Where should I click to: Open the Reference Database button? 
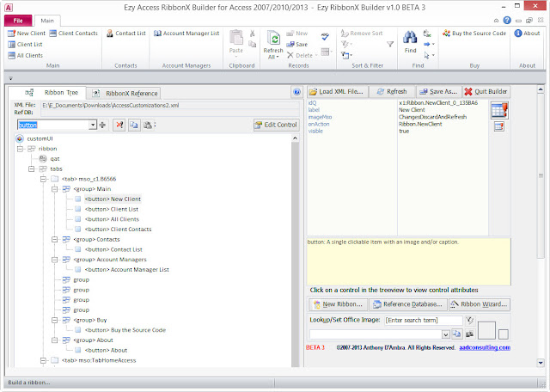[x=408, y=304]
